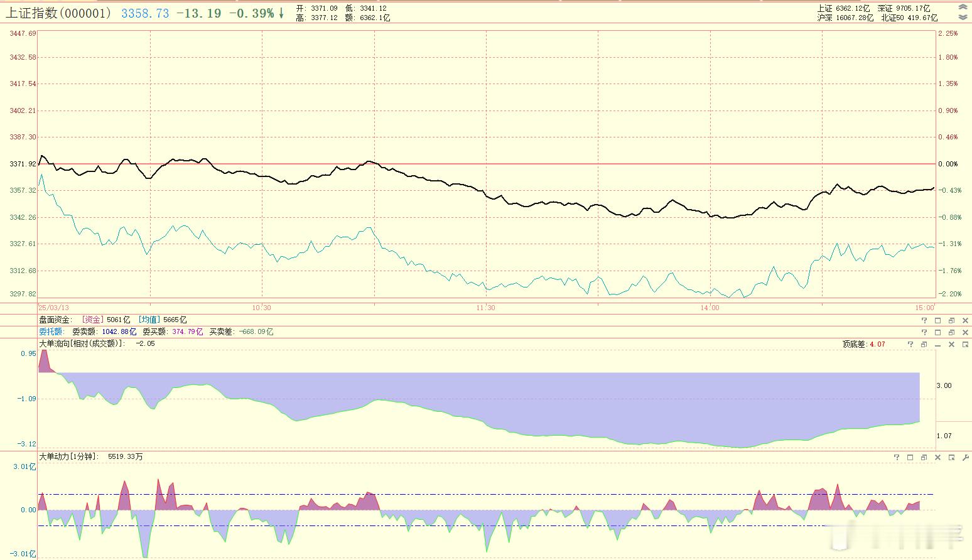Click 北证50 419.67亿 value

point(909,18)
